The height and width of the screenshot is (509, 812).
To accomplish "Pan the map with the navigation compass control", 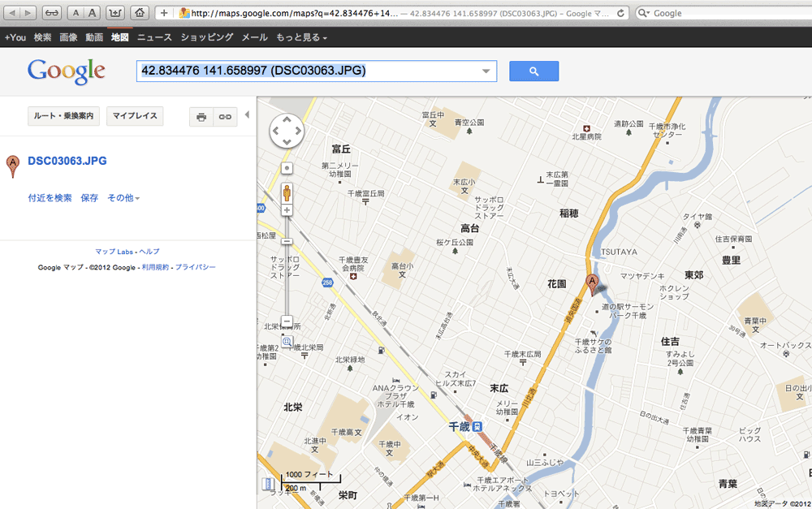I will [x=287, y=131].
